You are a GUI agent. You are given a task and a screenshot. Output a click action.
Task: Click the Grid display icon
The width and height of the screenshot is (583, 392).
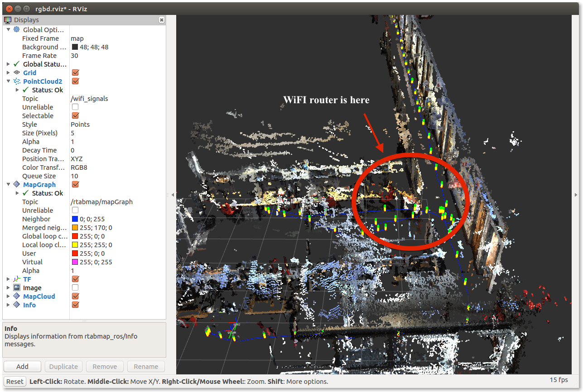click(x=17, y=73)
